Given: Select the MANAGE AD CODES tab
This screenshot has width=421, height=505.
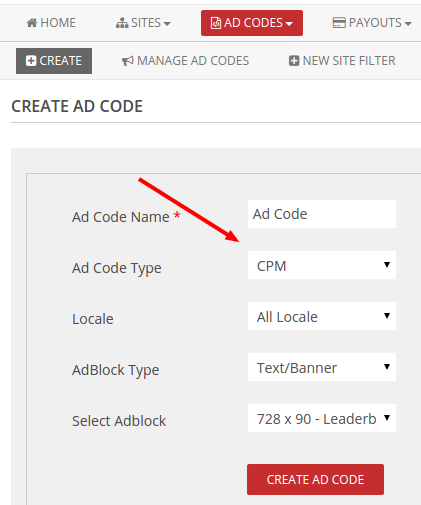Looking at the screenshot, I should coord(185,61).
